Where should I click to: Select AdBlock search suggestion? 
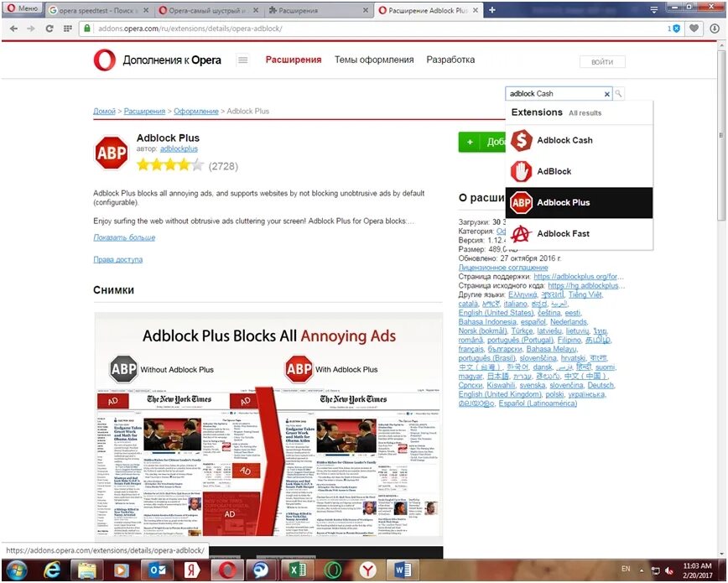(x=579, y=171)
